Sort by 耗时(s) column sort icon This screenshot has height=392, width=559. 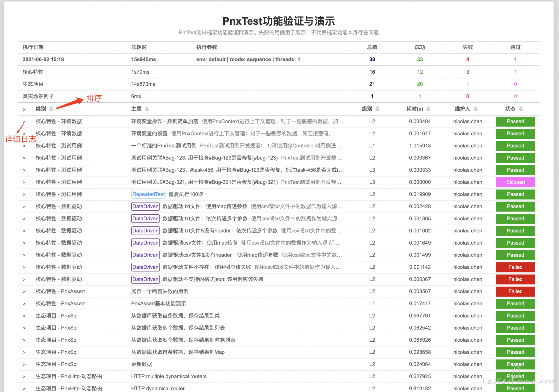(x=428, y=109)
